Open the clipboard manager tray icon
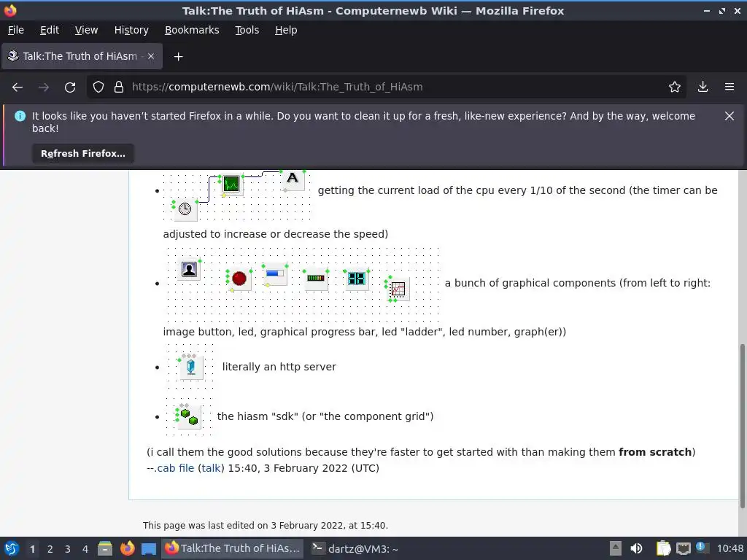Viewport: 747px width, 560px height. click(663, 548)
